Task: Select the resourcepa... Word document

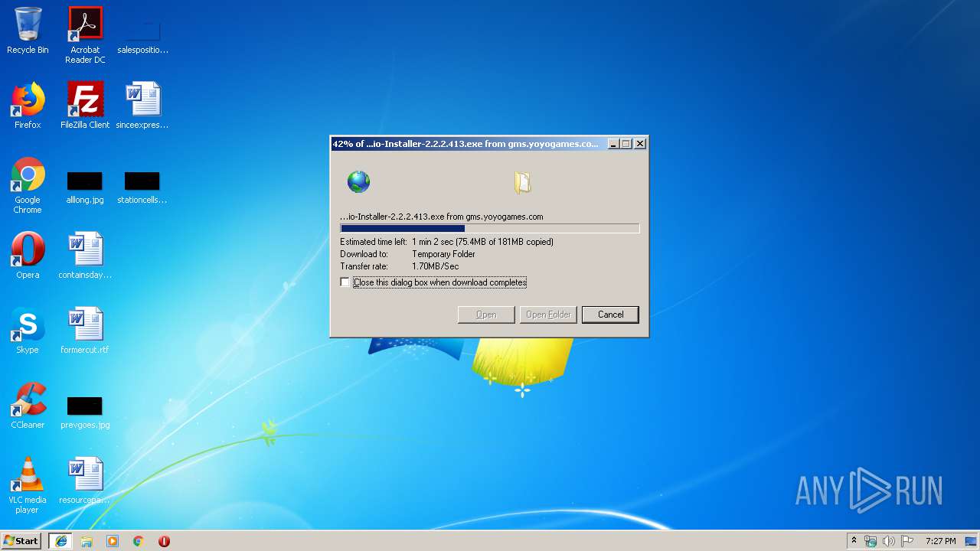Action: [85, 481]
